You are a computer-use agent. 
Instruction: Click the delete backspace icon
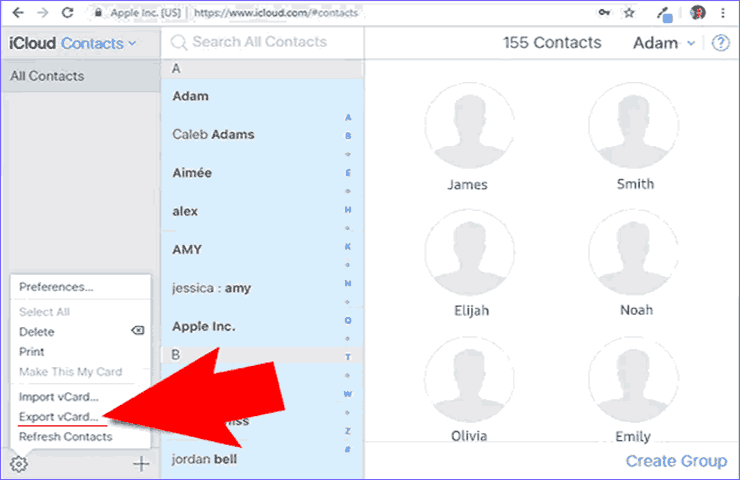pos(137,330)
